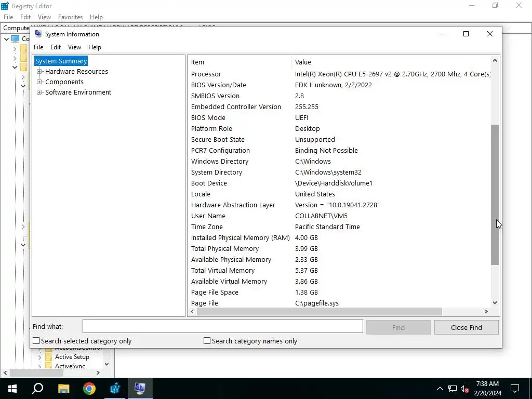Click Computer icon in Registry tree
The image size is (532, 399).
coord(15,38)
